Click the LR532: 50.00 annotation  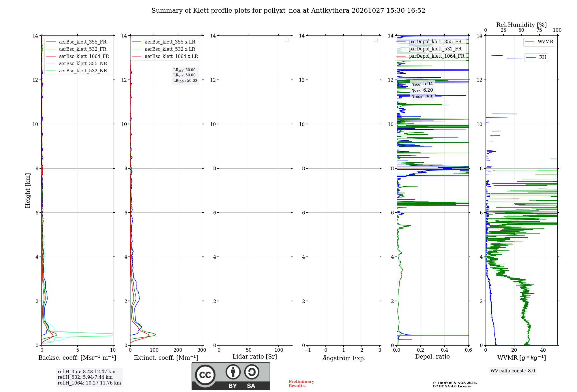[184, 75]
